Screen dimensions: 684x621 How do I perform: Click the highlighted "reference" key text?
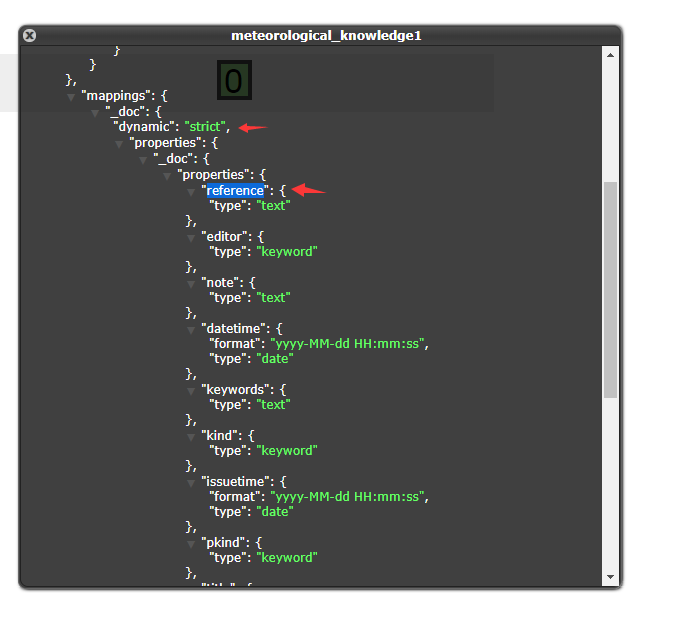(235, 190)
